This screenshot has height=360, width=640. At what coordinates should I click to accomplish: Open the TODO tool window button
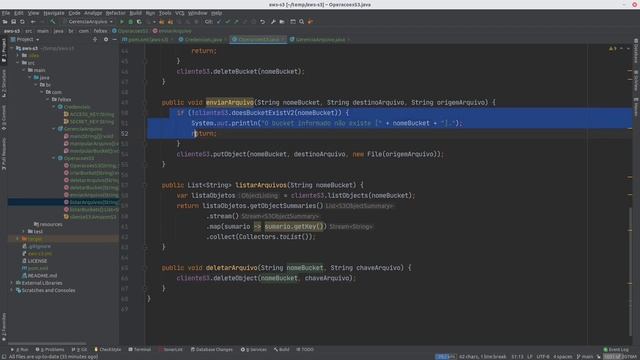(x=305, y=349)
